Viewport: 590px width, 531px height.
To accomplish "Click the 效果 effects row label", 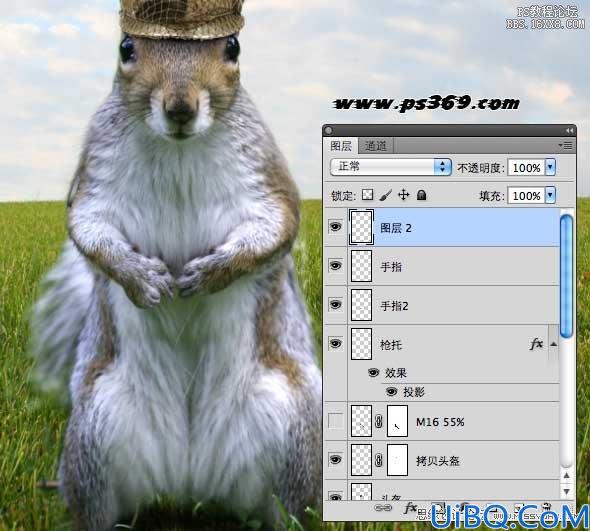I will [x=395, y=373].
